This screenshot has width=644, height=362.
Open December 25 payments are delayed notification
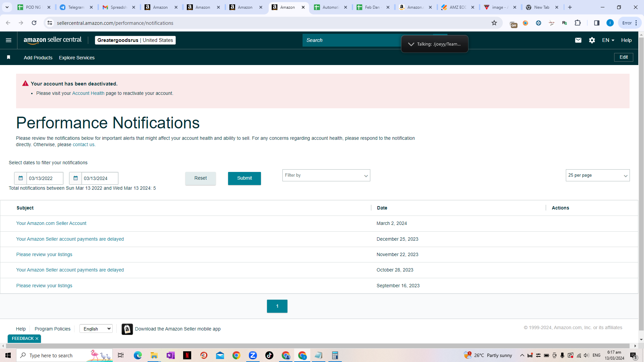tap(70, 239)
